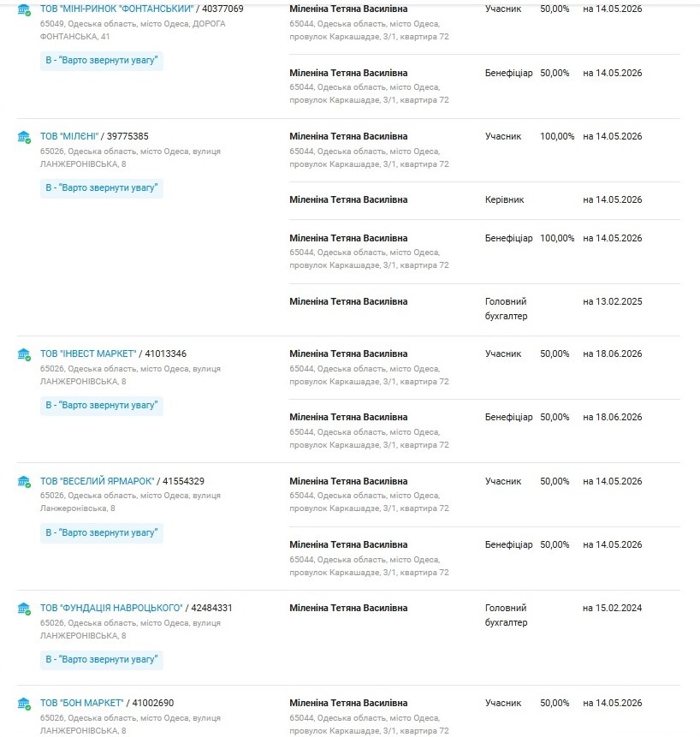Click the company icon beside МІНІ-РИНОК "ФОНТАНСЬКИЙ"

pyautogui.click(x=24, y=9)
